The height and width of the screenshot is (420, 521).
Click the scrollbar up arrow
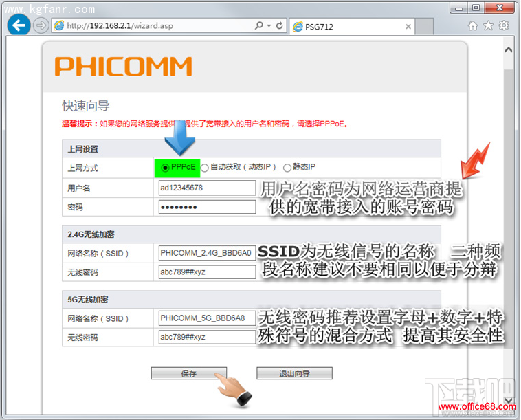click(x=509, y=50)
